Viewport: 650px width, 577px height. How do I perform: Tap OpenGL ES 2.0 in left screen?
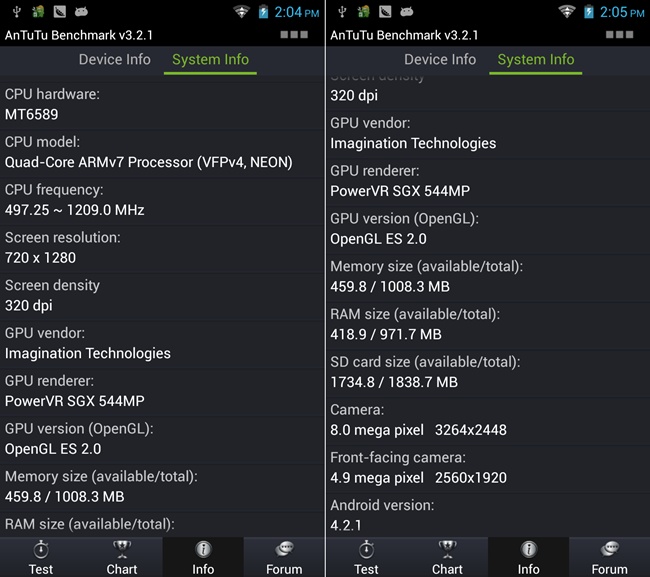pyautogui.click(x=53, y=449)
